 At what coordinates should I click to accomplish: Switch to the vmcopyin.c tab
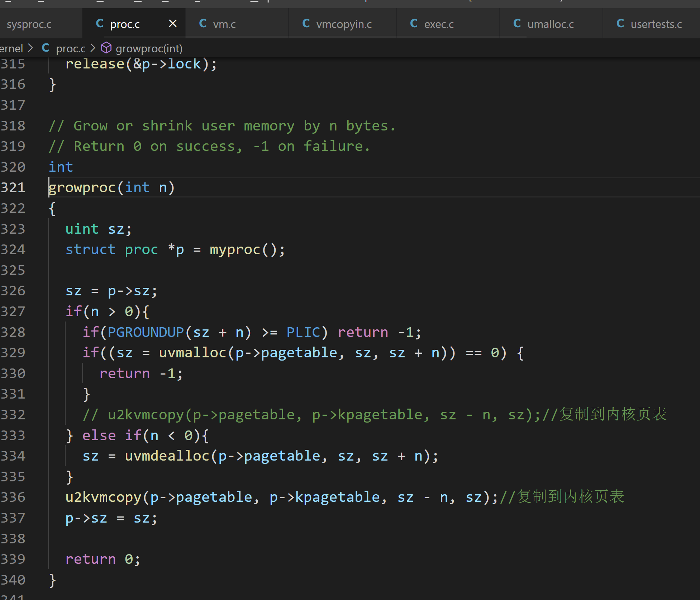click(344, 24)
